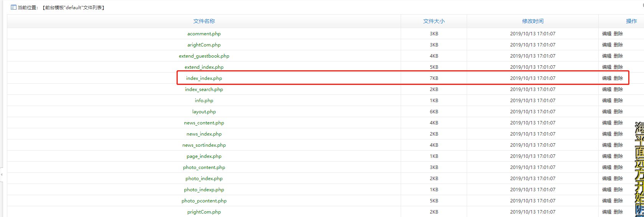The image size is (644, 217).
Task: Edit page_index.php
Action: tap(606, 156)
